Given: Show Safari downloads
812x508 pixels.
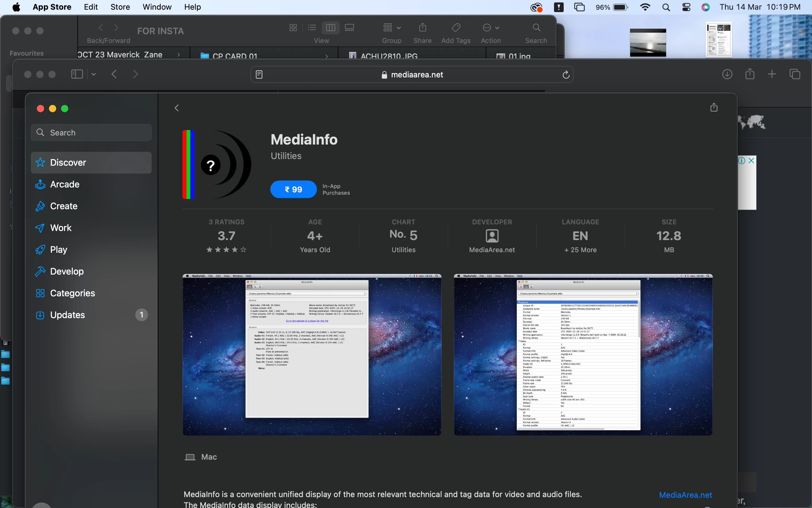Looking at the screenshot, I should point(727,74).
